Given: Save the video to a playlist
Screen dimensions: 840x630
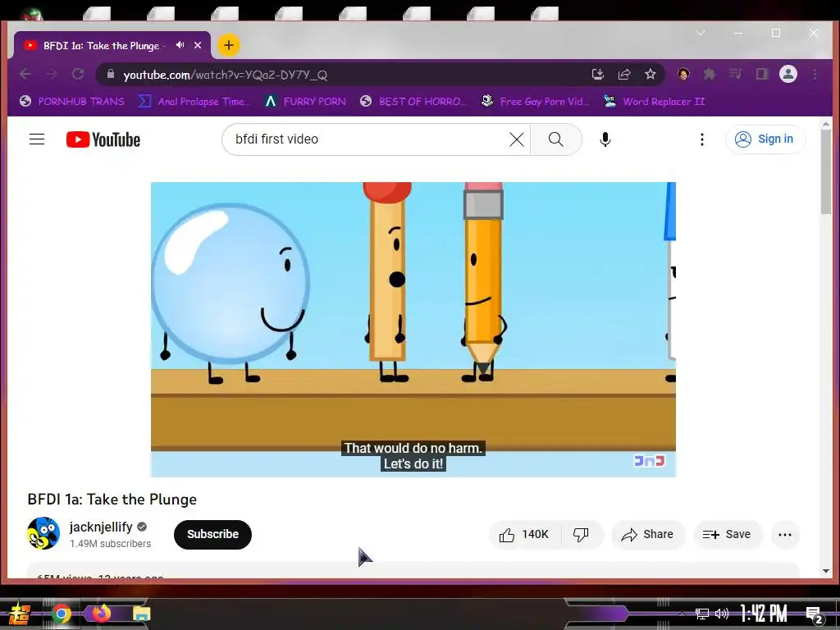Looking at the screenshot, I should click(x=727, y=534).
